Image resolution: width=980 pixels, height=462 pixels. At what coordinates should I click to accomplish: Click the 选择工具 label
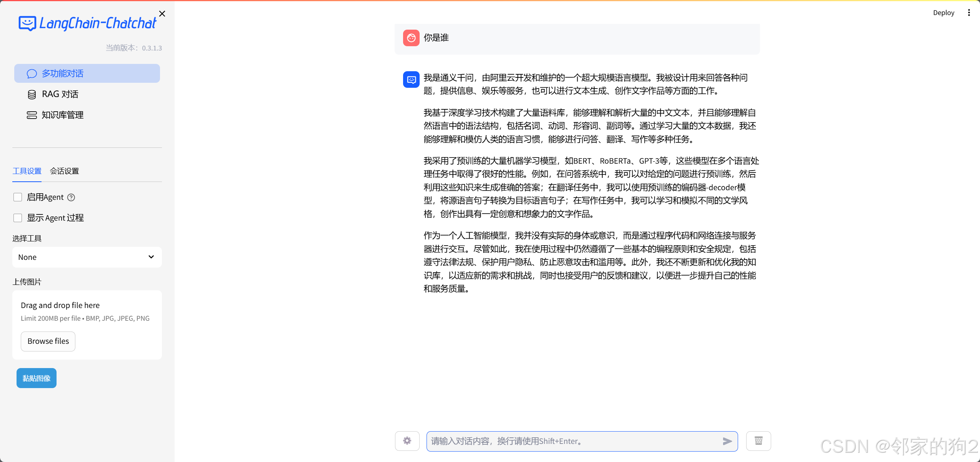(27, 238)
